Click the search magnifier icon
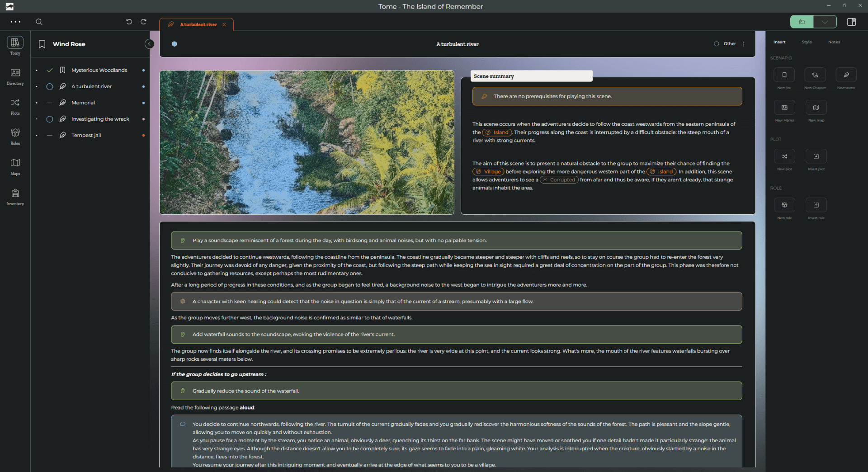Image resolution: width=868 pixels, height=472 pixels. pyautogui.click(x=39, y=22)
